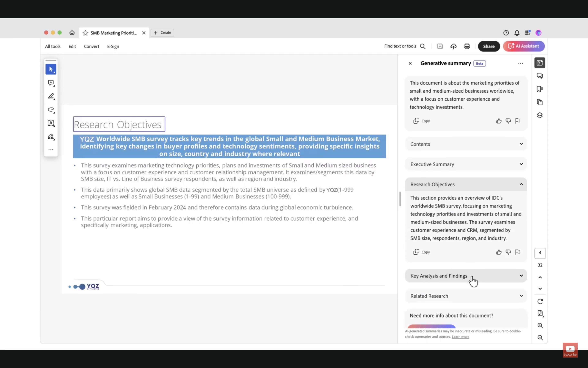Click the document pane scrollbar handle
The height and width of the screenshot is (368, 588).
point(400,199)
